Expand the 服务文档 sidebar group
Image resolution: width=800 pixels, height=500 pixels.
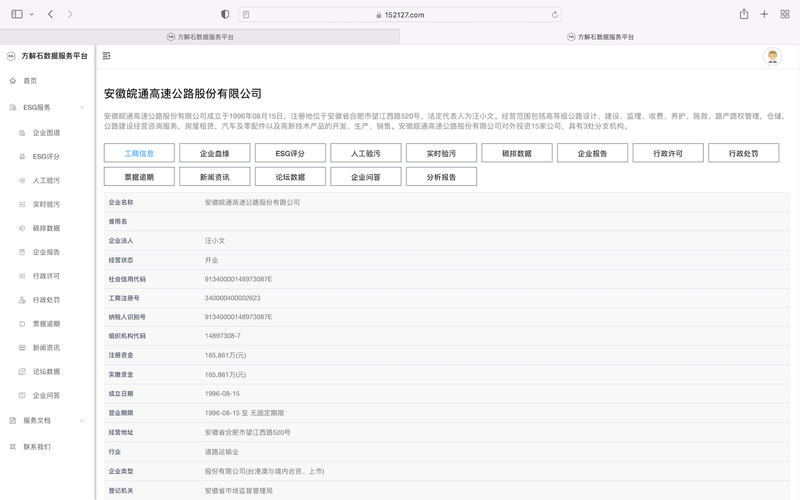[47, 420]
